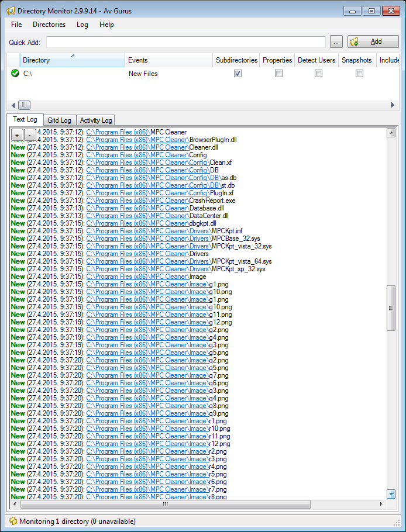Screen dimensions: 406x532
Task: Click the text log scroll left arrow
Action: point(15,504)
